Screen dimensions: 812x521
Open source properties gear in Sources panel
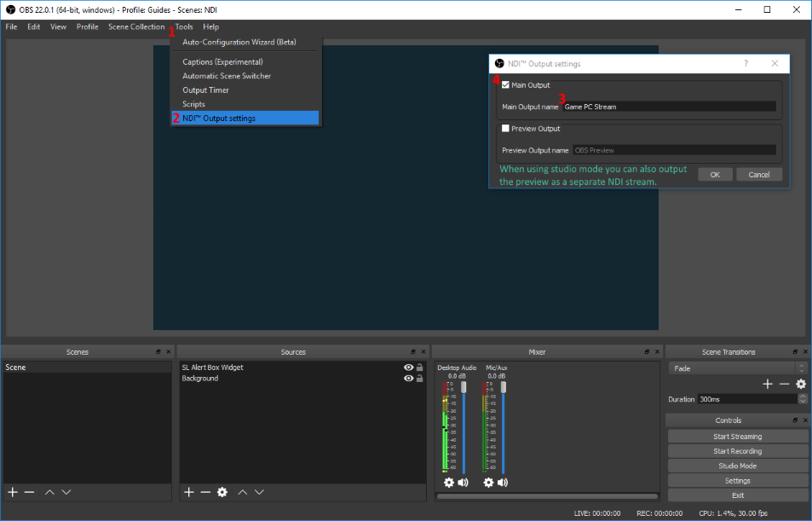coord(222,492)
